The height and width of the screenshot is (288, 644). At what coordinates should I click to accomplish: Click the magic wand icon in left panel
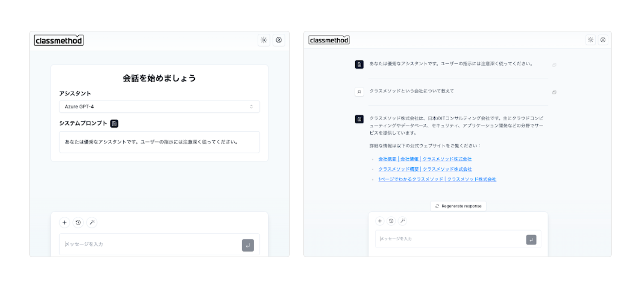click(x=92, y=222)
